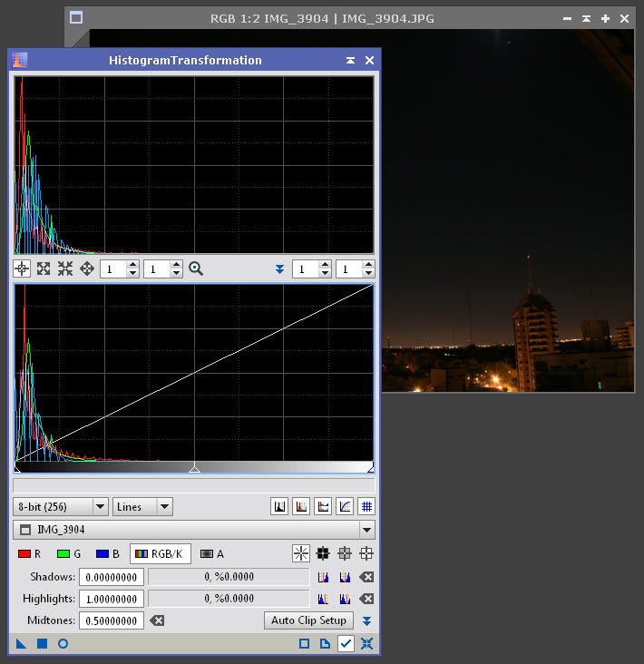This screenshot has width=644, height=664.
Task: Select the A alpha channel button
Action: point(212,553)
